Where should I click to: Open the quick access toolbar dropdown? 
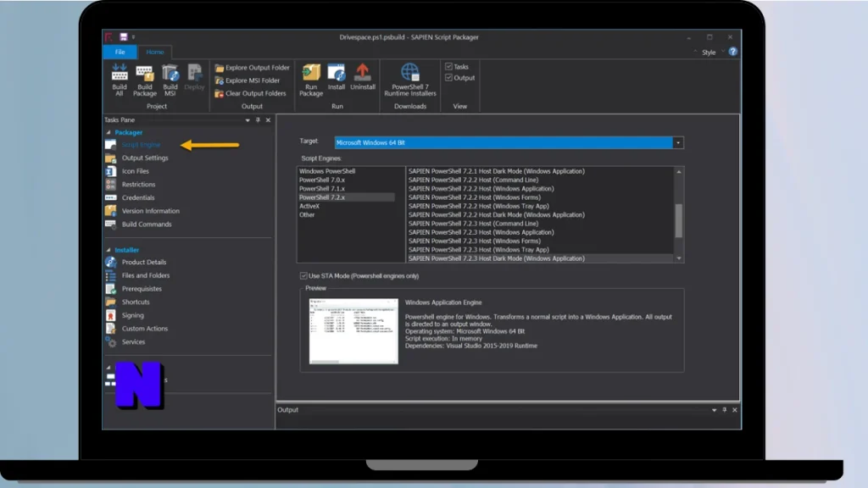coord(133,37)
